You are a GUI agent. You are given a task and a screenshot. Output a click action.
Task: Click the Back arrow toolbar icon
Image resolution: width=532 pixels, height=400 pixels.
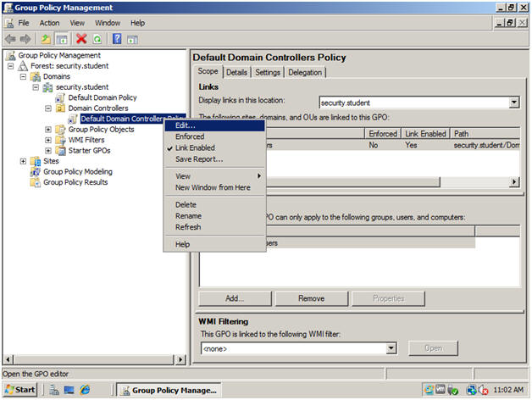pyautogui.click(x=10, y=39)
